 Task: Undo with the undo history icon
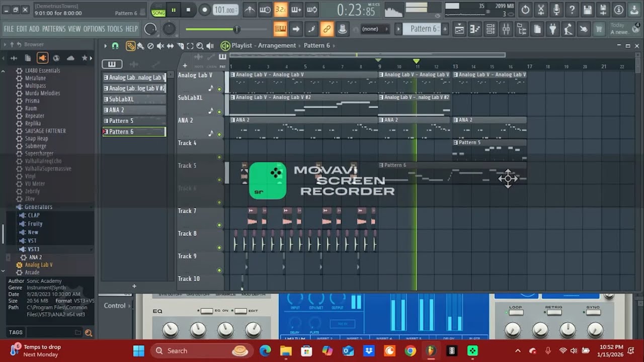click(x=525, y=10)
